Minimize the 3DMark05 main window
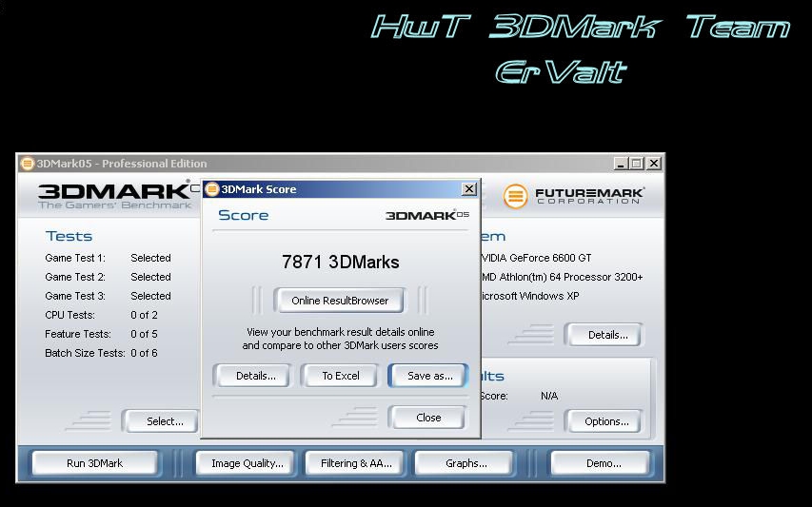 coord(621,164)
